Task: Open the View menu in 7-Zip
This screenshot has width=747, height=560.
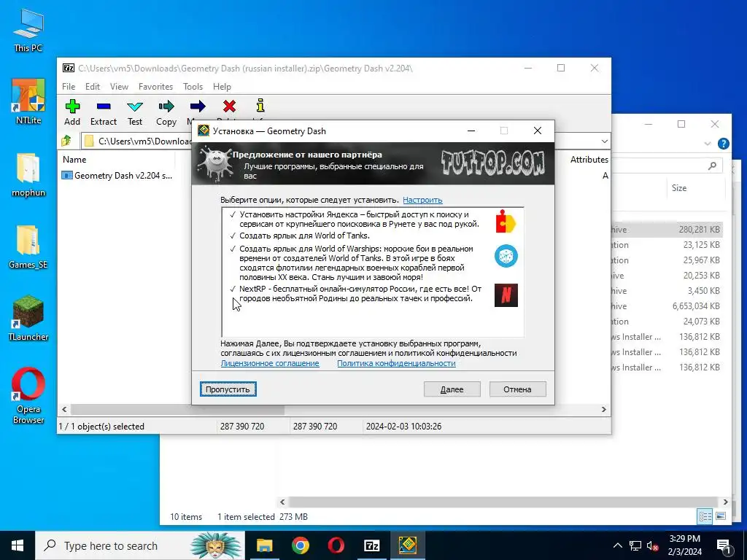Action: click(119, 86)
